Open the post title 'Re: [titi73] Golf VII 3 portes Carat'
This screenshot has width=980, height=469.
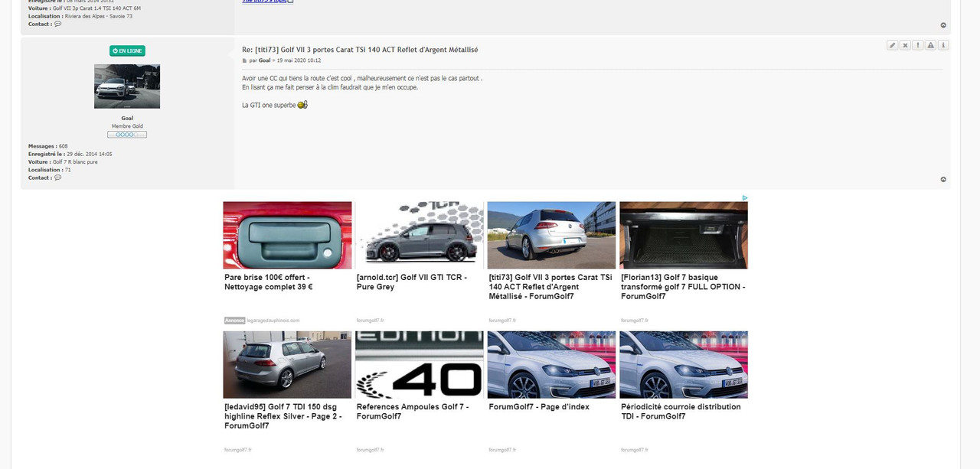point(360,50)
